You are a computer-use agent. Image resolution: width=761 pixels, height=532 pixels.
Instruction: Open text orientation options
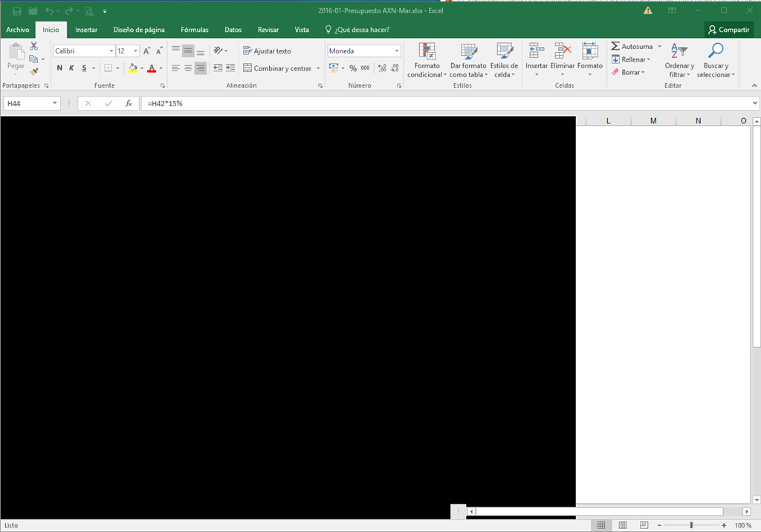[x=220, y=51]
